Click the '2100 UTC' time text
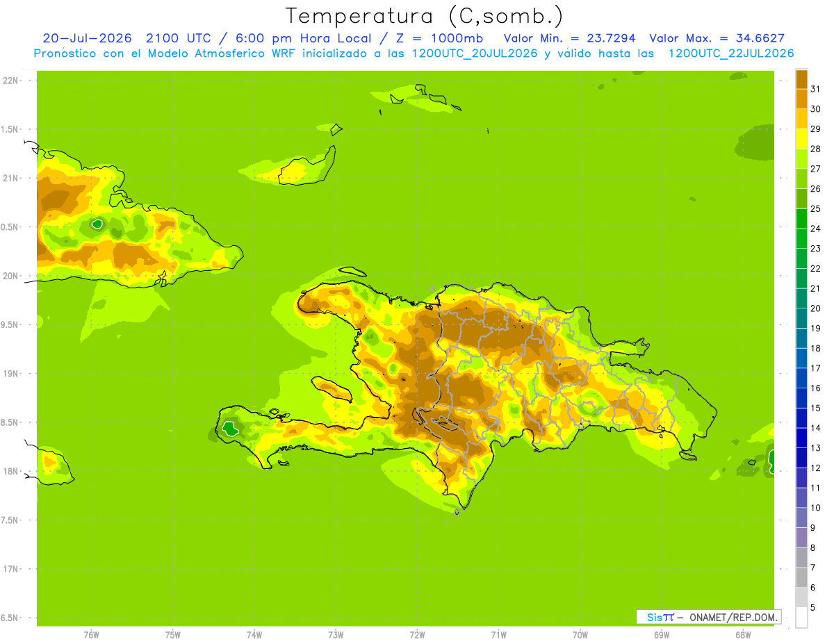The width and height of the screenshot is (834, 644). [x=179, y=38]
